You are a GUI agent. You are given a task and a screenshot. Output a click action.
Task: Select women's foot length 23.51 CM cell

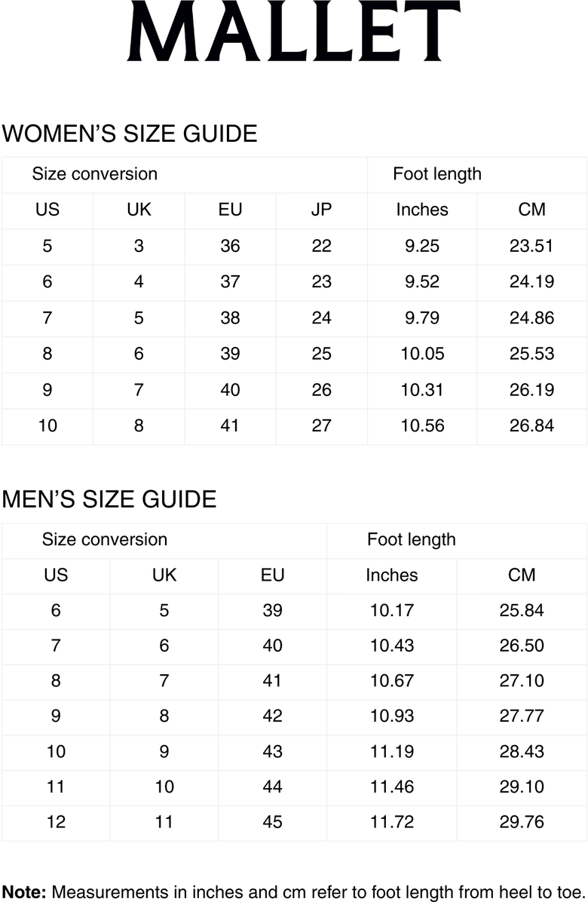[531, 246]
